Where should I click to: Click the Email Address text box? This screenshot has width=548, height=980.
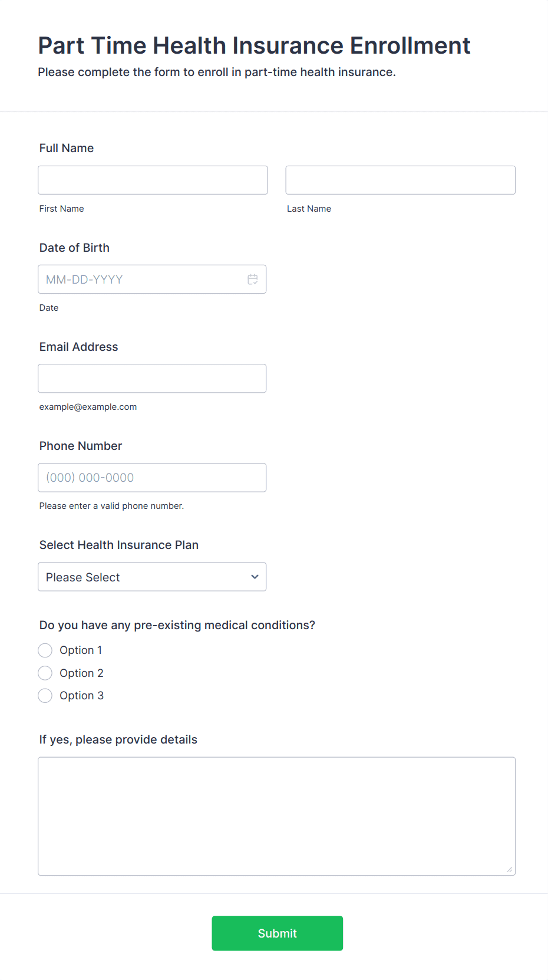152,379
